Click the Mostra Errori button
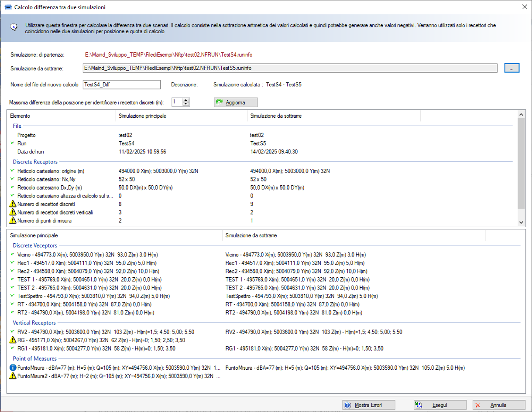This screenshot has width=532, height=412. pos(368,405)
